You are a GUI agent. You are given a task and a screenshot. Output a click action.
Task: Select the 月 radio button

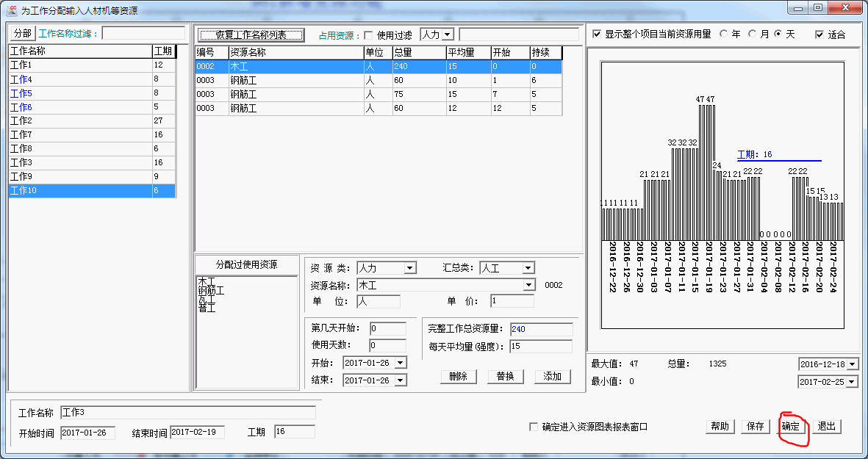pos(753,34)
